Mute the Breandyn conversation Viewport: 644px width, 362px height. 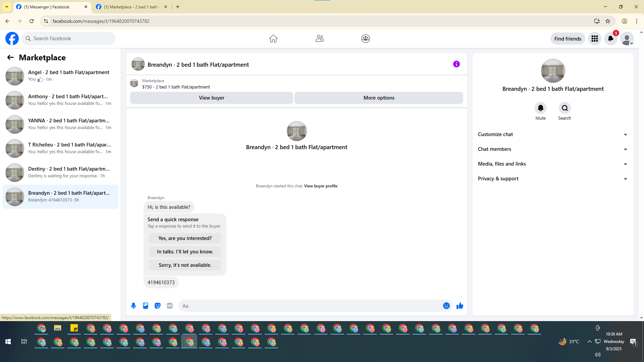click(541, 108)
